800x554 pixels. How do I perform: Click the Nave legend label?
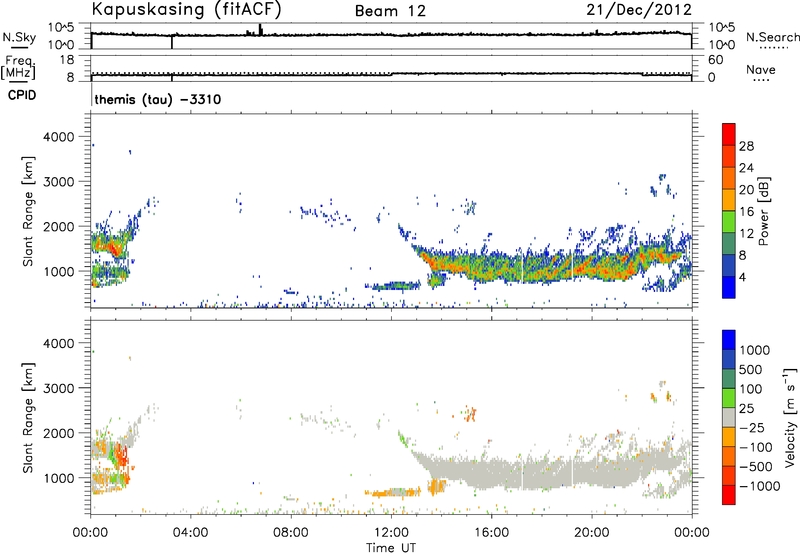pos(761,69)
